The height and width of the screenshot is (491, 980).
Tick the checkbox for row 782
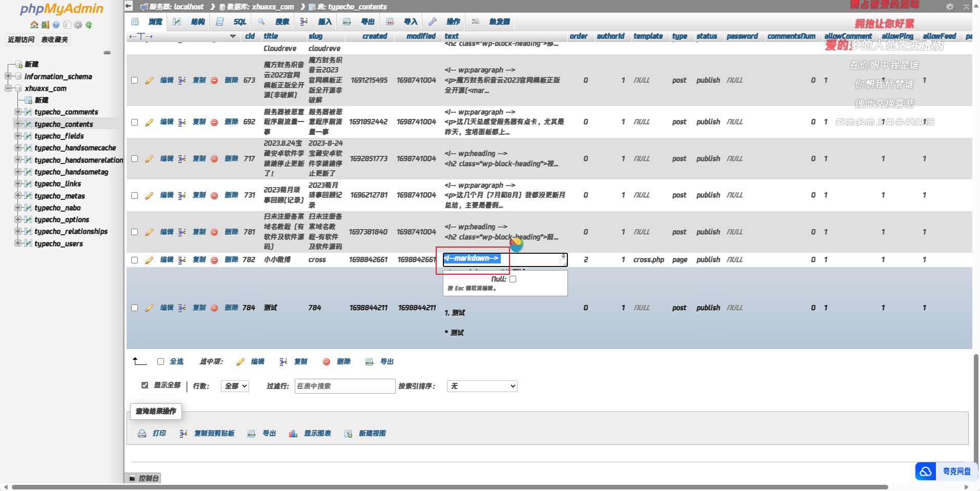[x=134, y=260]
